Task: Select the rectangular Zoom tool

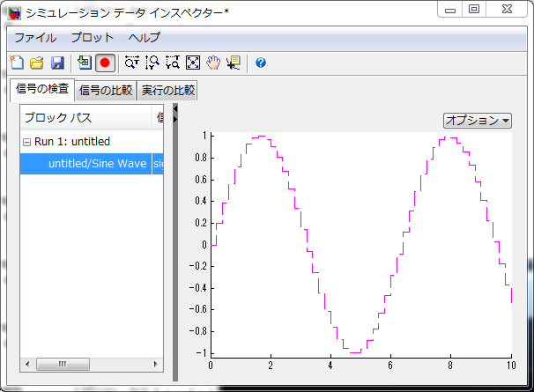Action: [x=172, y=63]
